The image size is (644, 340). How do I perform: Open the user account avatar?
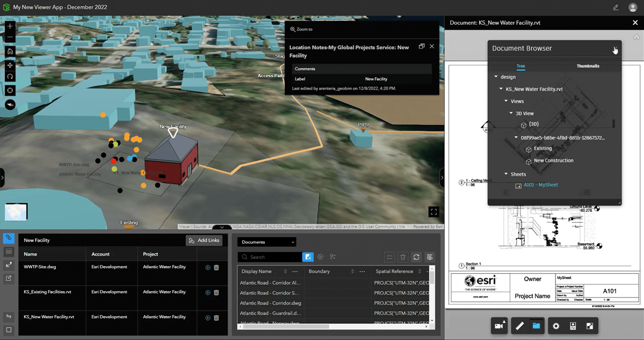633,8
